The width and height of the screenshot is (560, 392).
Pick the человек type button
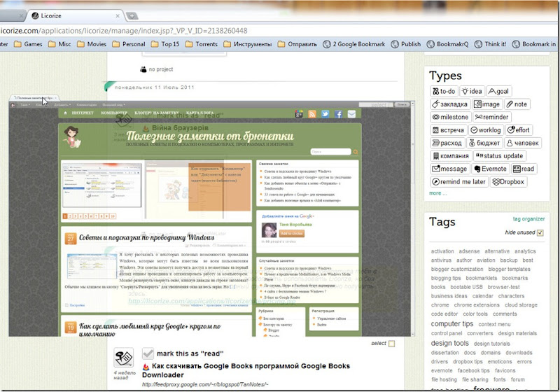coord(522,143)
